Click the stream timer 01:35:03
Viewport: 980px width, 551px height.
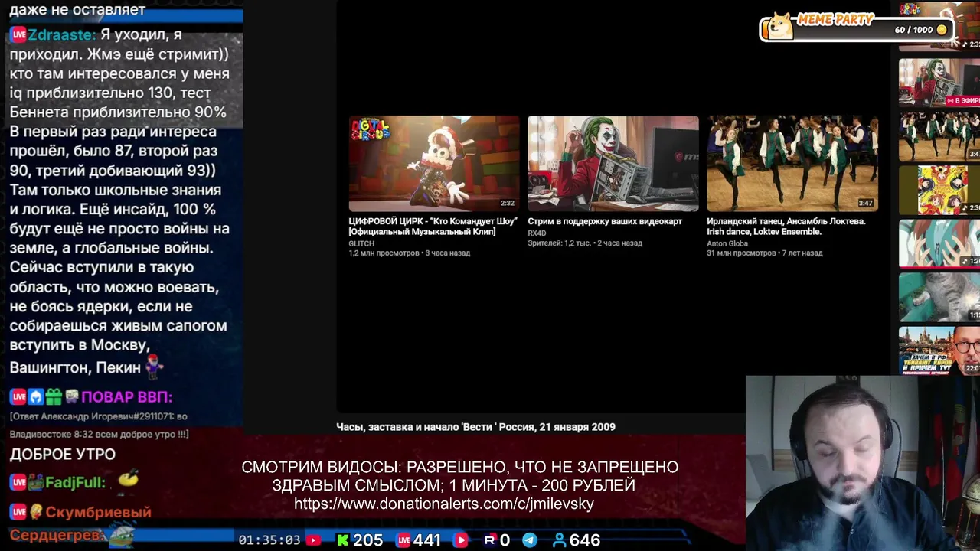(269, 540)
